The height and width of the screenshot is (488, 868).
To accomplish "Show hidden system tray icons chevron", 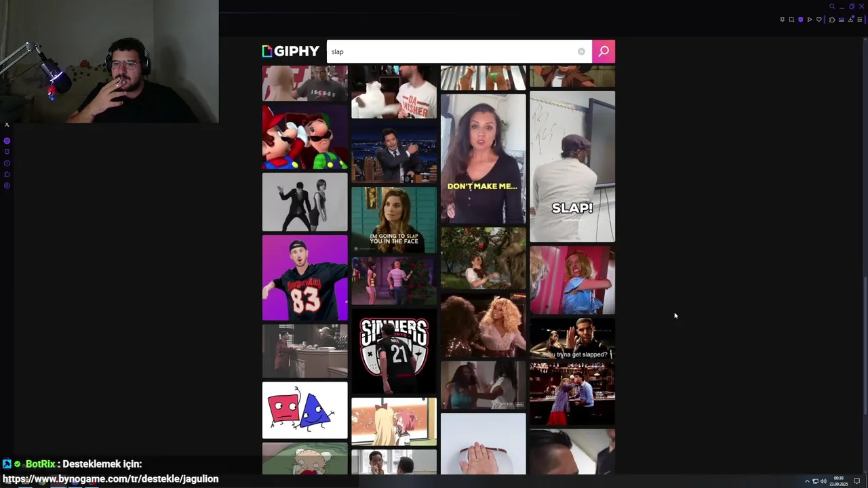I will 807,481.
